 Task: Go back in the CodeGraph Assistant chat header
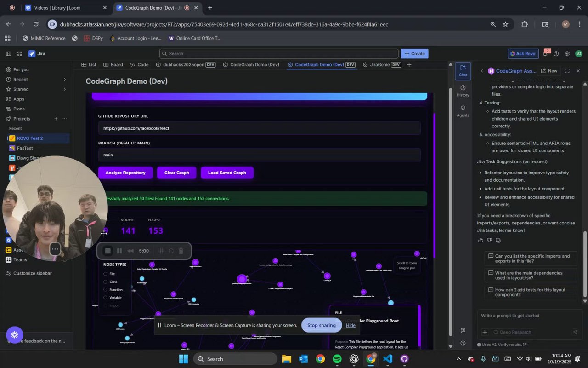[x=481, y=71]
